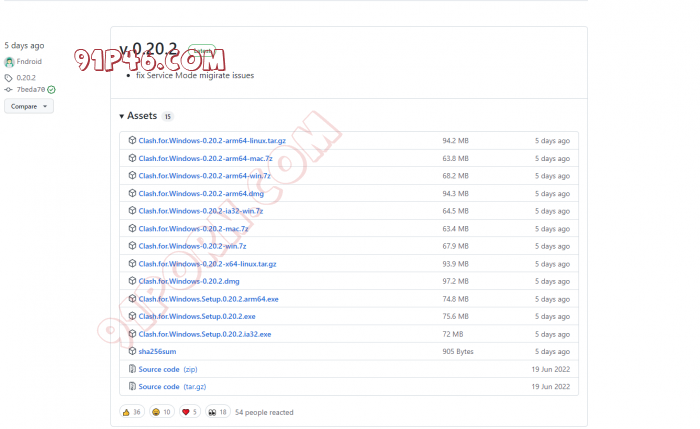Viewport: 700px width, 429px height.
Task: Download Clash.for.Windows.Setup.0.20.2.exe
Action: [x=197, y=316]
